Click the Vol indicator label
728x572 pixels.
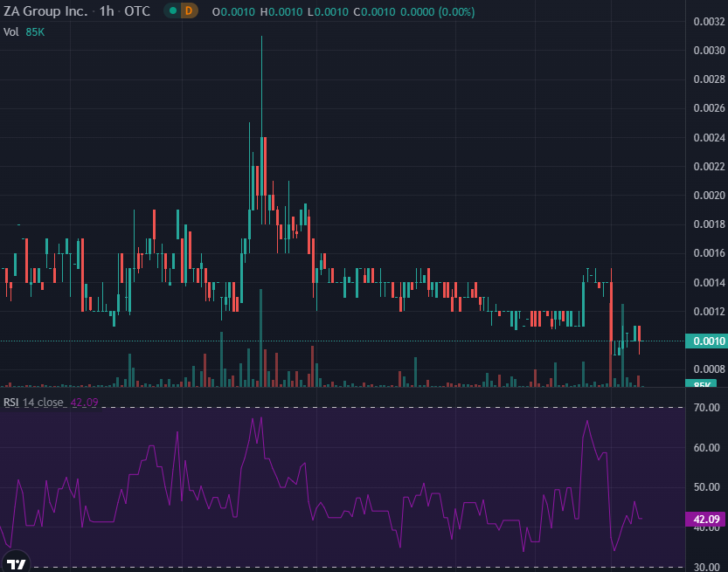pyautogui.click(x=10, y=32)
